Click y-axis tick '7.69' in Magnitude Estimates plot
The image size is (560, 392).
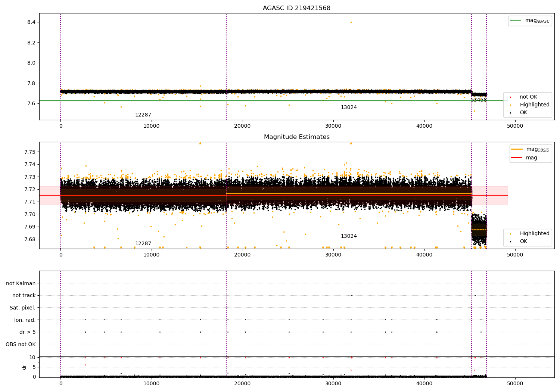tap(30, 227)
